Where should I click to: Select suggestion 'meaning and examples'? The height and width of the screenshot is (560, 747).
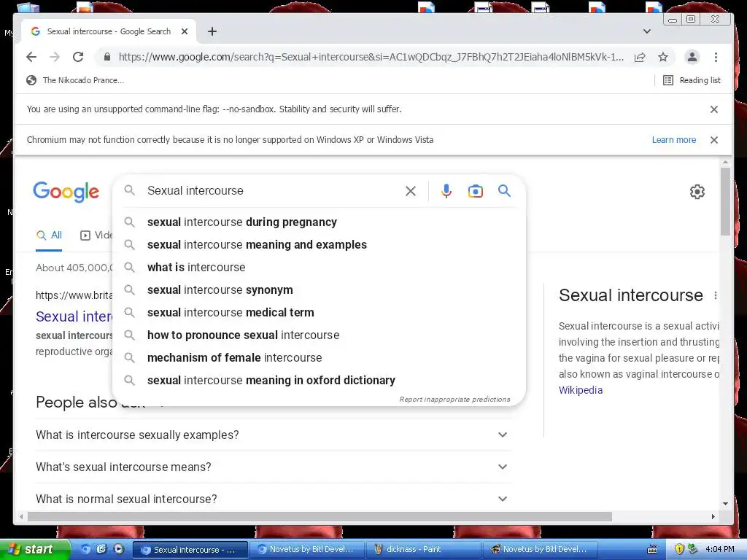[x=320, y=245]
